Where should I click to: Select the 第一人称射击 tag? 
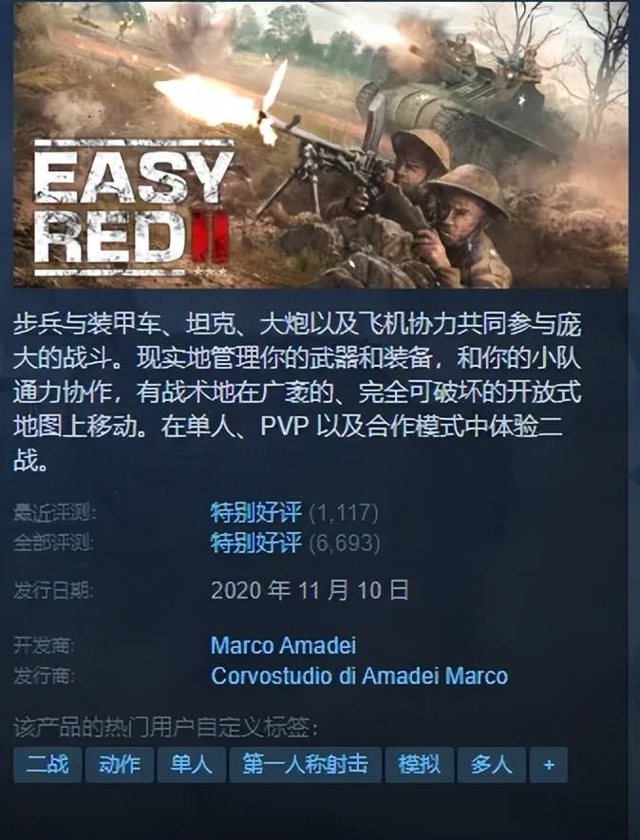point(305,765)
